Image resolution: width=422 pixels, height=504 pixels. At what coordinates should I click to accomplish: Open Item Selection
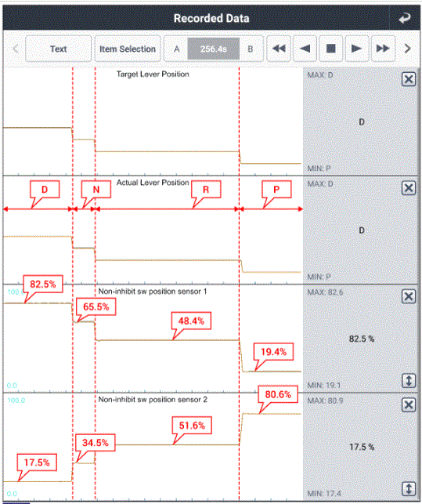(128, 49)
